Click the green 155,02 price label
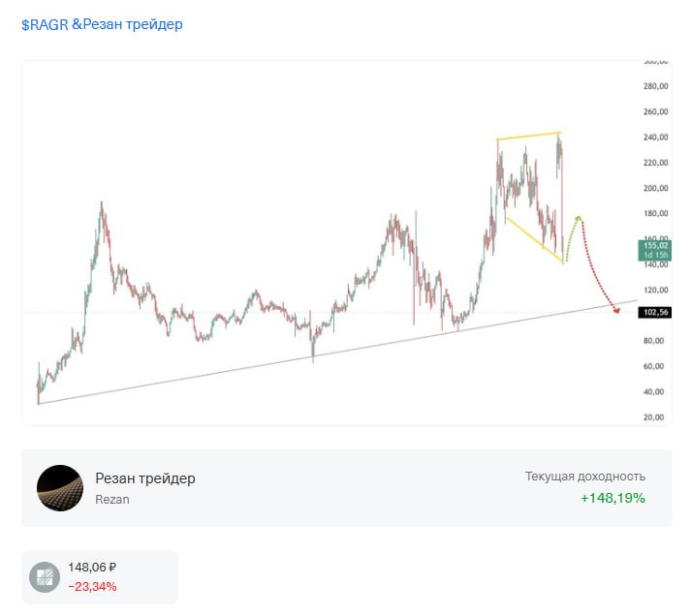 [655, 250]
